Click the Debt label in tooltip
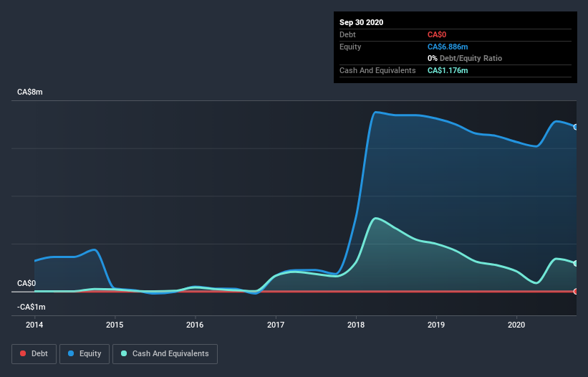 [x=347, y=35]
